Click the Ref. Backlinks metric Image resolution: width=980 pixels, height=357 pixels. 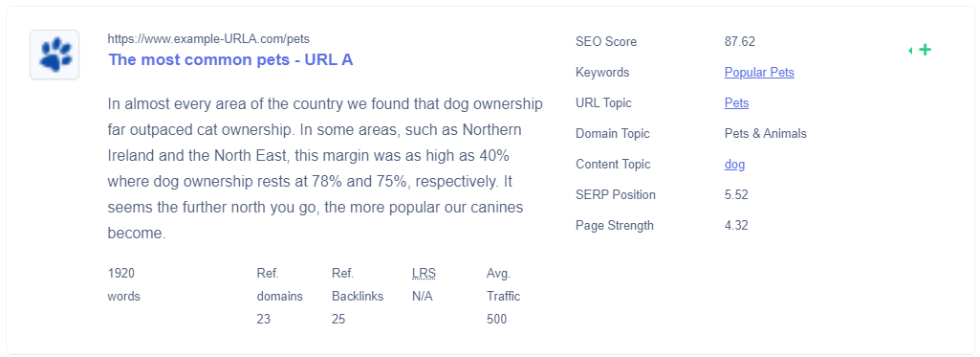[358, 296]
